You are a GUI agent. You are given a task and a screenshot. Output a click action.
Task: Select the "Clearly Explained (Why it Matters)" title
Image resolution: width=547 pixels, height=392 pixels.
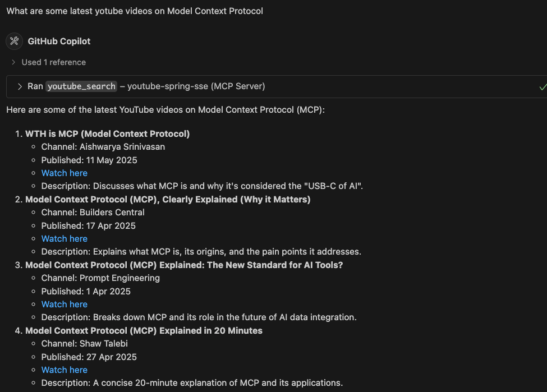click(168, 200)
